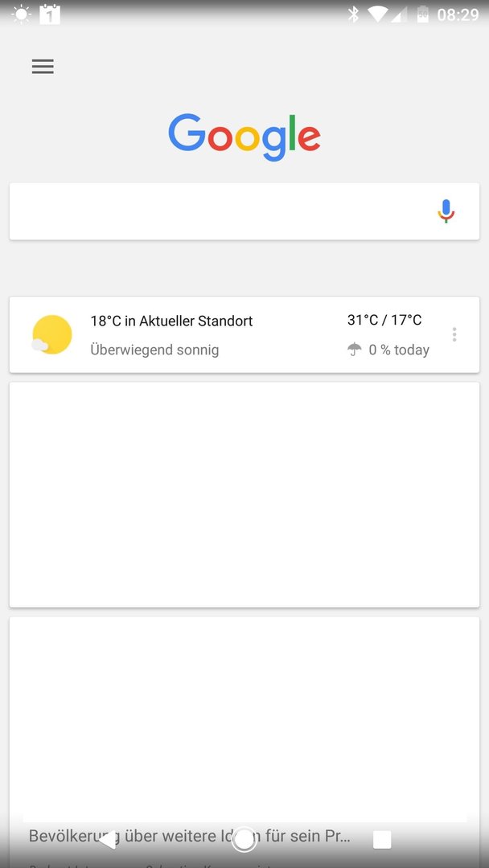The image size is (489, 868).
Task: Open the 18°C in Aktueller Standort card
Action: coord(244,335)
